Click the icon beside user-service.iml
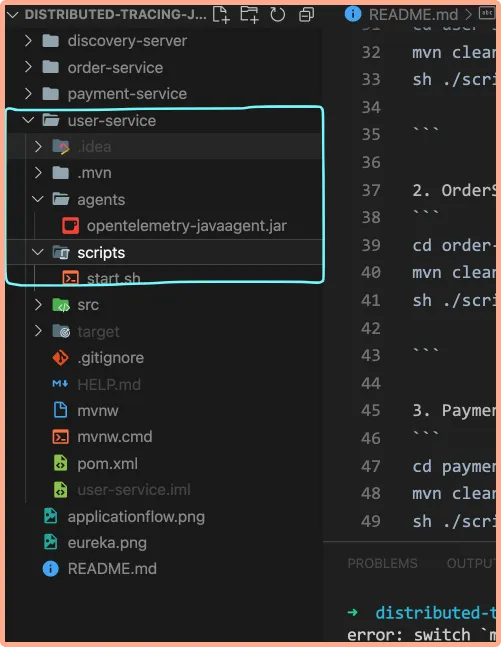This screenshot has width=501, height=647. coord(61,489)
